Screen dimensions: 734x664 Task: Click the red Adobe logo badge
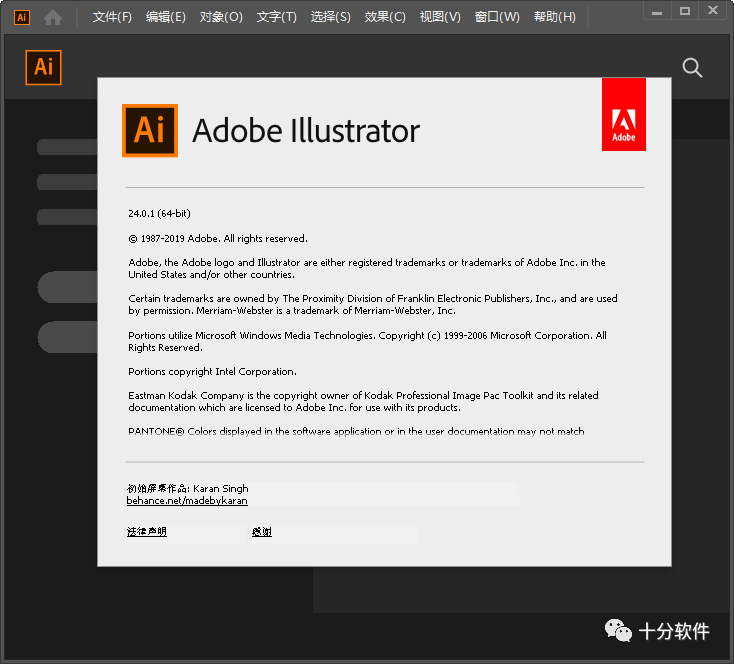(x=624, y=114)
